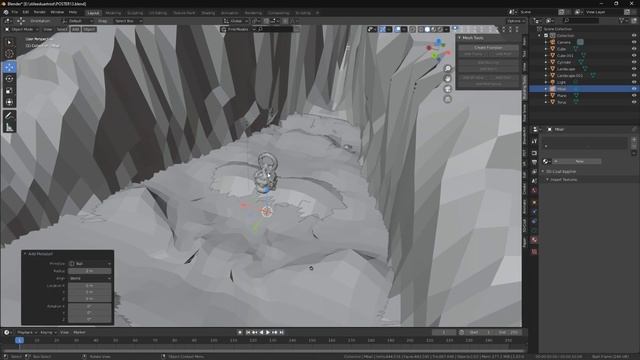Image resolution: width=640 pixels, height=360 pixels.
Task: Activate the Scale tool in left toolbar
Action: [9, 91]
